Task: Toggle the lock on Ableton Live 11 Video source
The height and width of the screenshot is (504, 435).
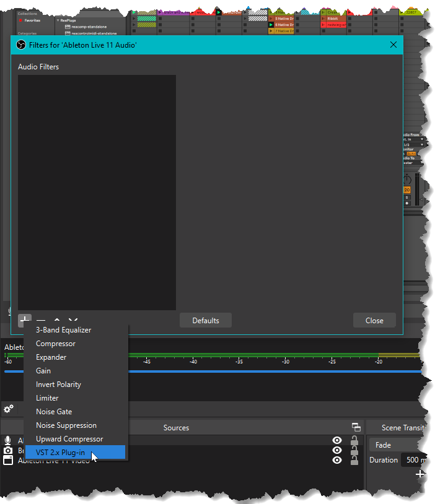Action: click(354, 460)
